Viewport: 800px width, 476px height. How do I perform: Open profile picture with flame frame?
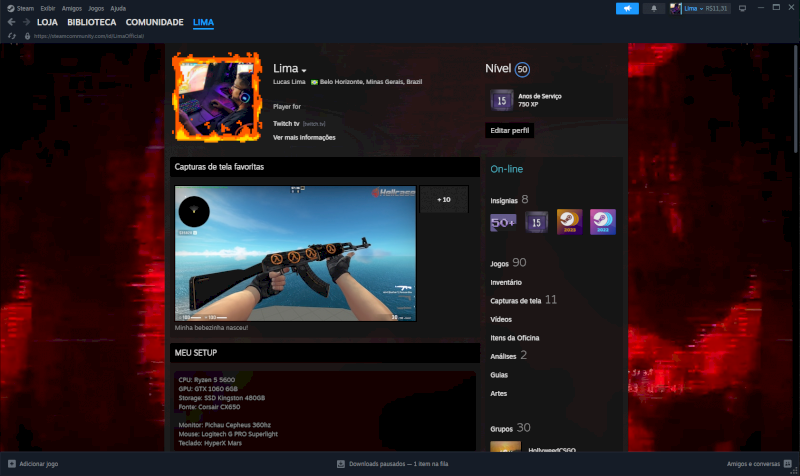[217, 97]
